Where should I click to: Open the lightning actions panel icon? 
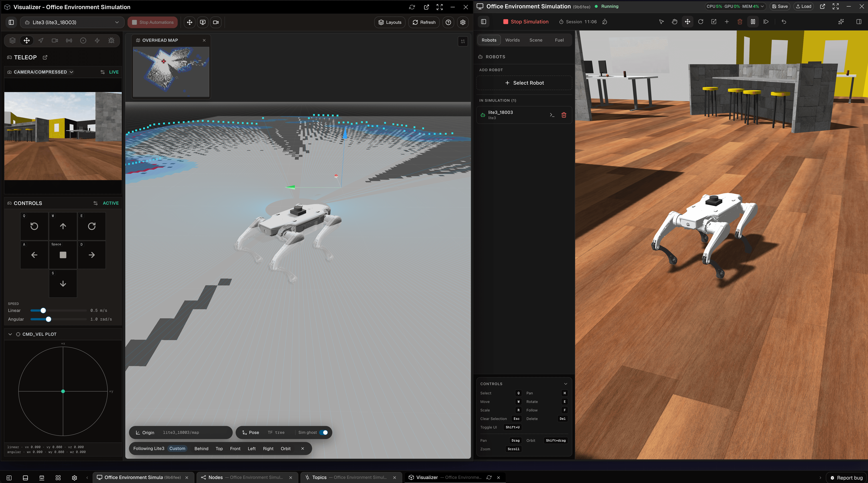97,40
